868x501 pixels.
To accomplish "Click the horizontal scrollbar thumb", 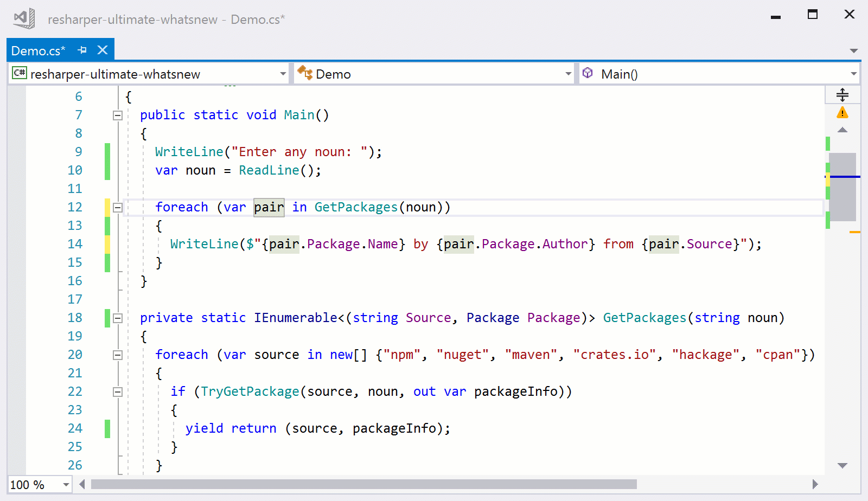I will click(363, 484).
